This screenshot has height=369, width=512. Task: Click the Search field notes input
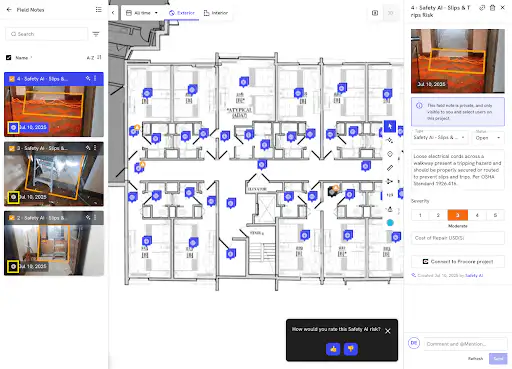[x=47, y=34]
